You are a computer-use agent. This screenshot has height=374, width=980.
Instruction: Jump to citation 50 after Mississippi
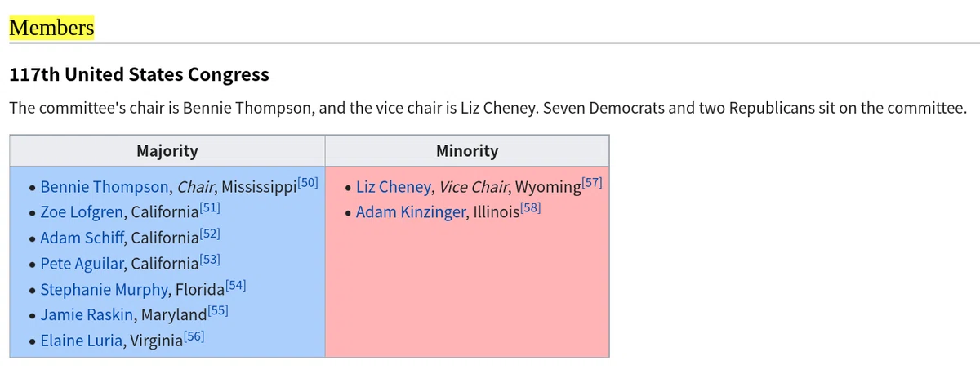pyautogui.click(x=307, y=182)
